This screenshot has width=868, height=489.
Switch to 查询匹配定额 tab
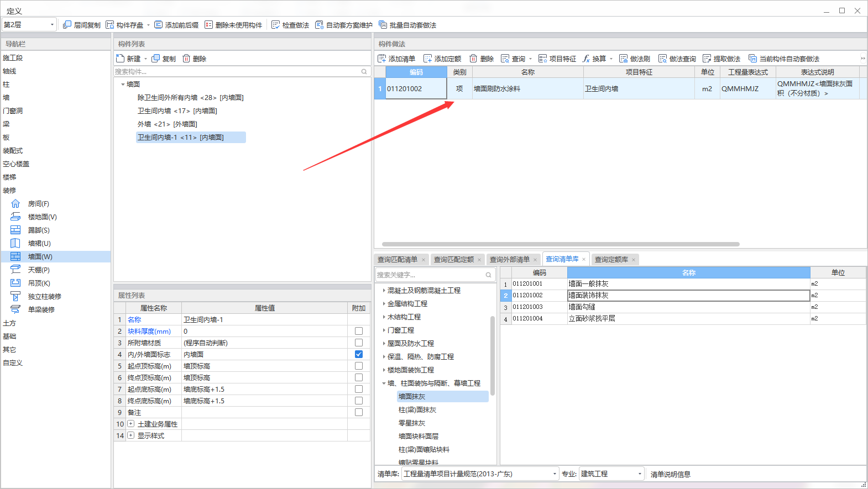click(454, 259)
